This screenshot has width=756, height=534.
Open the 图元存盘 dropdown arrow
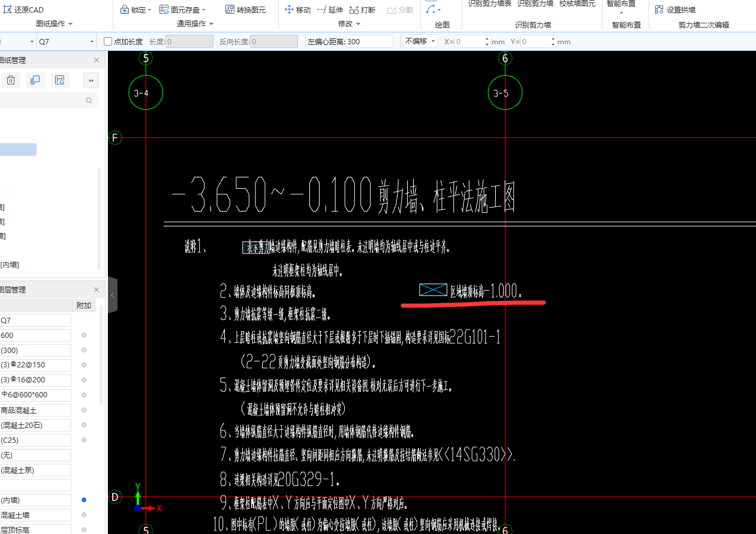(x=204, y=10)
